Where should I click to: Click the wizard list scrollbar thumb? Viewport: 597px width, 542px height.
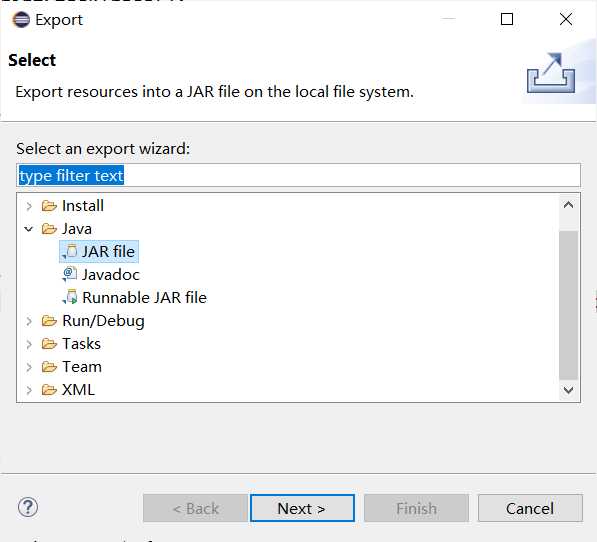click(568, 305)
